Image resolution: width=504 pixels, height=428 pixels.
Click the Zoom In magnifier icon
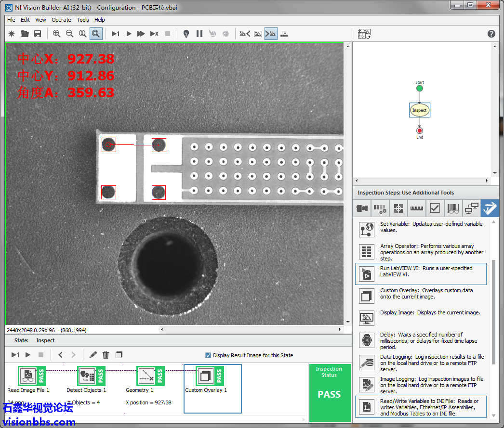point(57,34)
